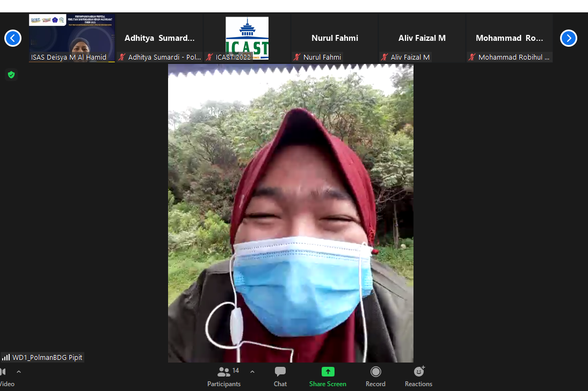Click muted mic icon on Nurul Fahmi tile
Viewport: 588px width, 391px height.
pyautogui.click(x=297, y=57)
